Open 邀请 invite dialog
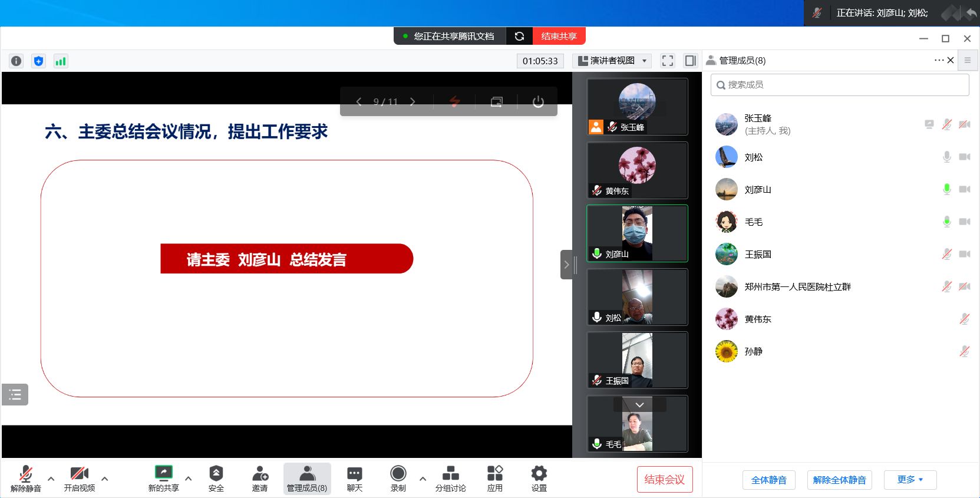980x498 pixels. point(260,479)
